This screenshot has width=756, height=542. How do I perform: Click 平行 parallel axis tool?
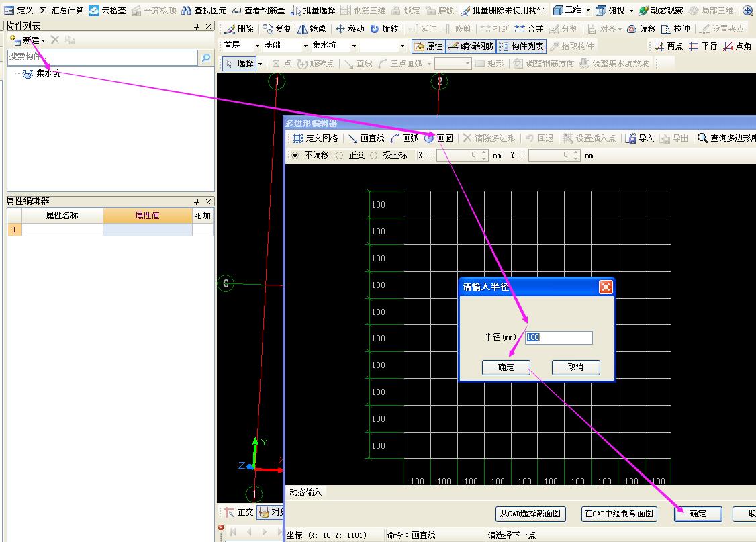tap(702, 46)
